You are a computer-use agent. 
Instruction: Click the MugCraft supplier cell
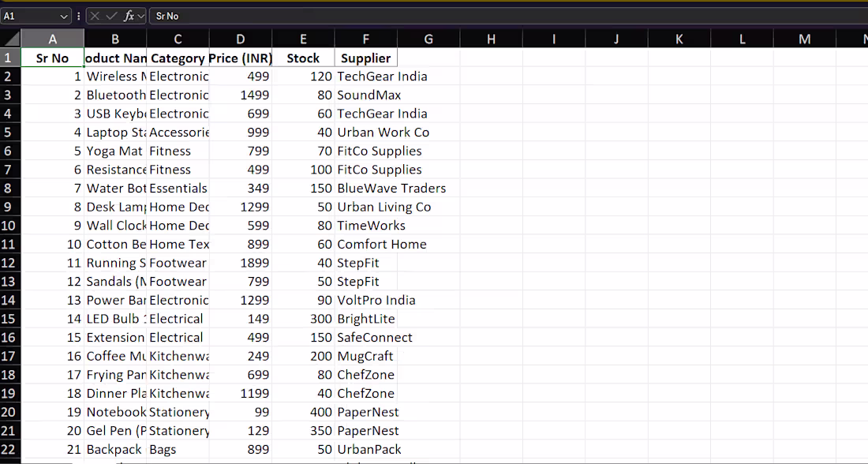pos(365,356)
